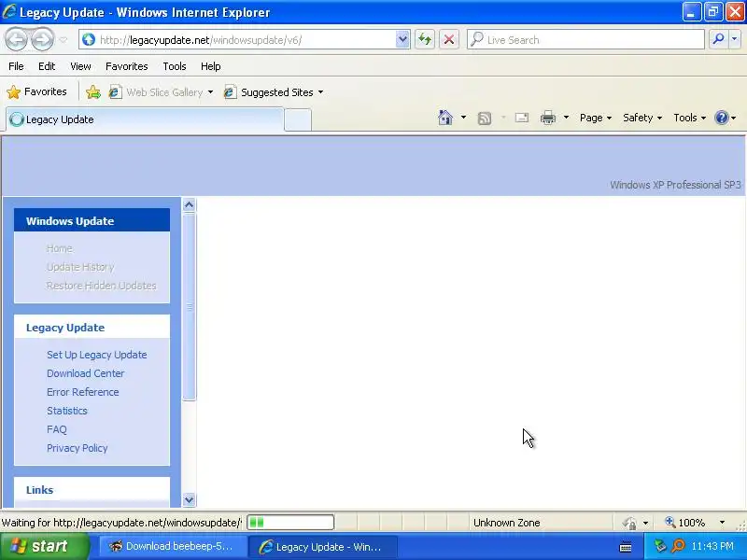Open Error Reference link
The height and width of the screenshot is (560, 747).
pyautogui.click(x=83, y=392)
